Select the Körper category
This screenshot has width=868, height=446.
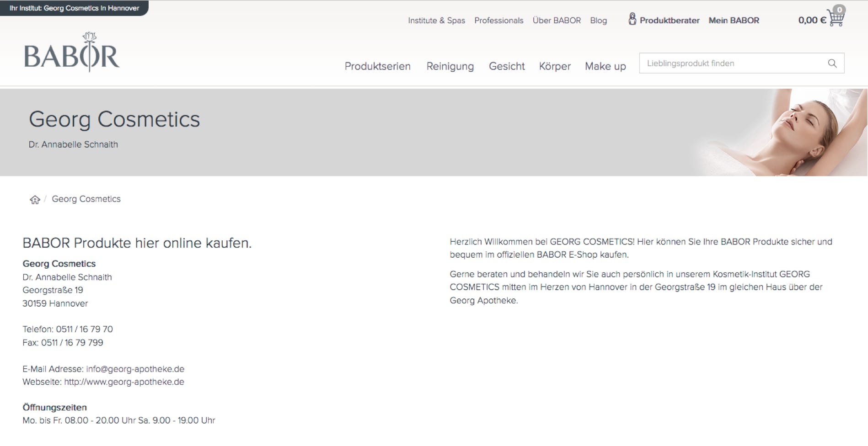click(555, 66)
